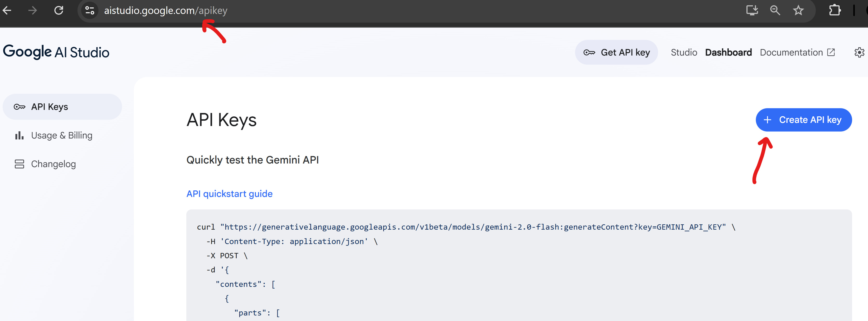Click the forward navigation arrow
868x321 pixels.
pyautogui.click(x=32, y=10)
